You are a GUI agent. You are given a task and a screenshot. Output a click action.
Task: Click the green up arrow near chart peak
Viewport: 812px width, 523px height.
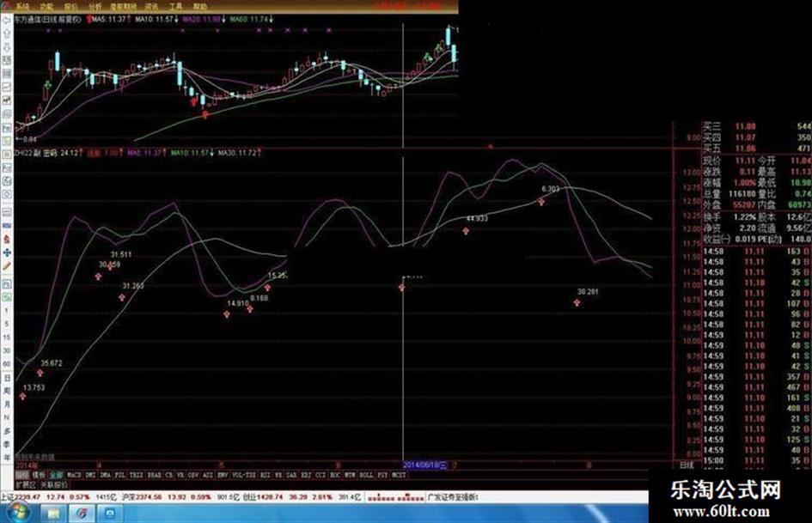[x=438, y=48]
